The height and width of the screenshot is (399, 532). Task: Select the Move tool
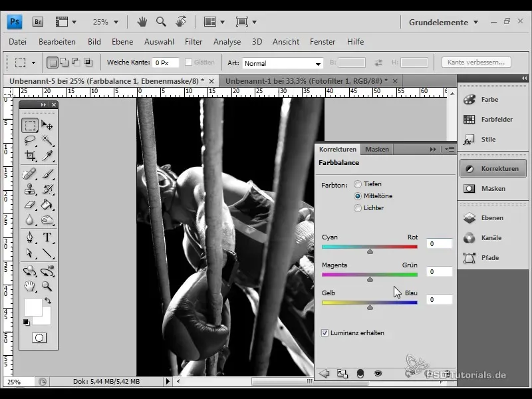[47, 125]
